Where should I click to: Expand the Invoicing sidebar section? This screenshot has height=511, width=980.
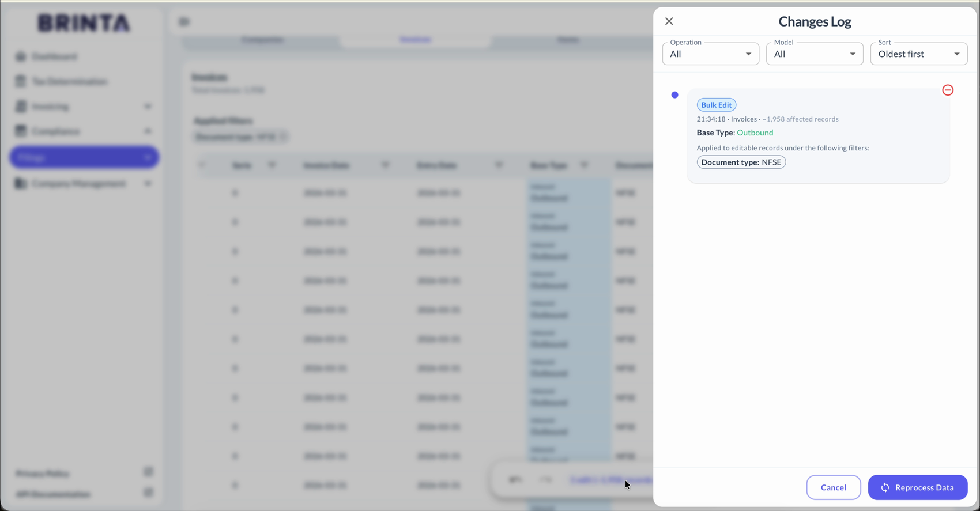[148, 107]
